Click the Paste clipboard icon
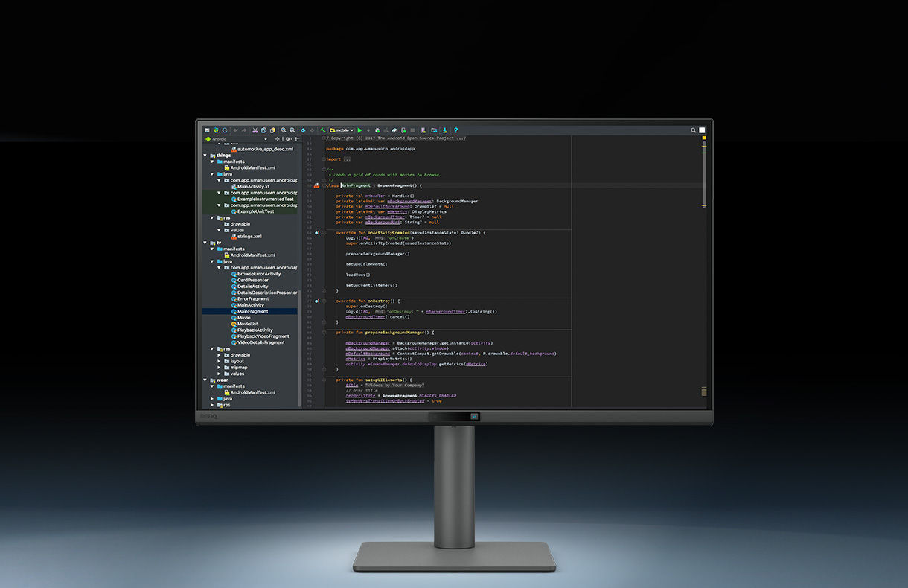The width and height of the screenshot is (908, 588). pos(272,130)
